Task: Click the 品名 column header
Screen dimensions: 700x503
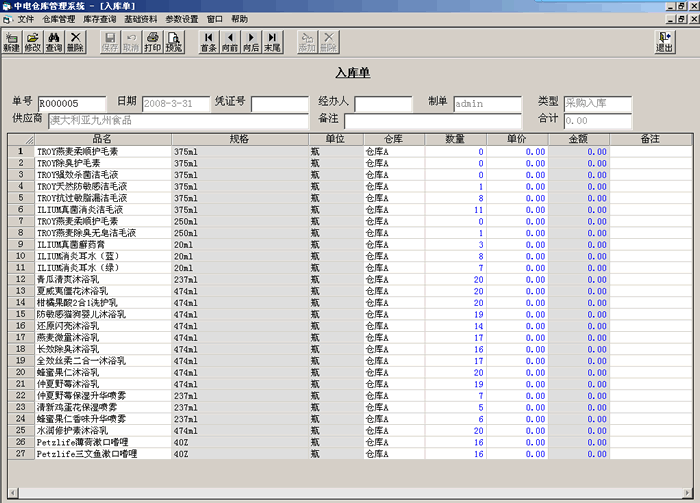Action: pos(103,139)
